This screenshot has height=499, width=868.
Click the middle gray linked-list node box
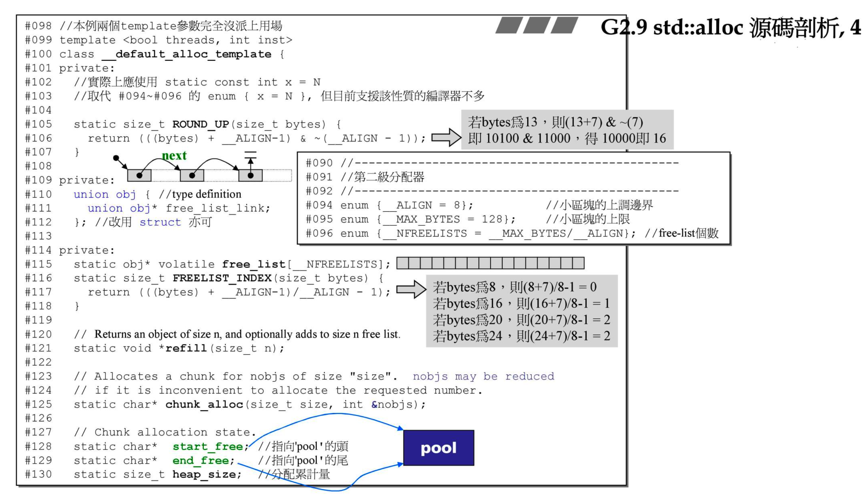click(192, 175)
